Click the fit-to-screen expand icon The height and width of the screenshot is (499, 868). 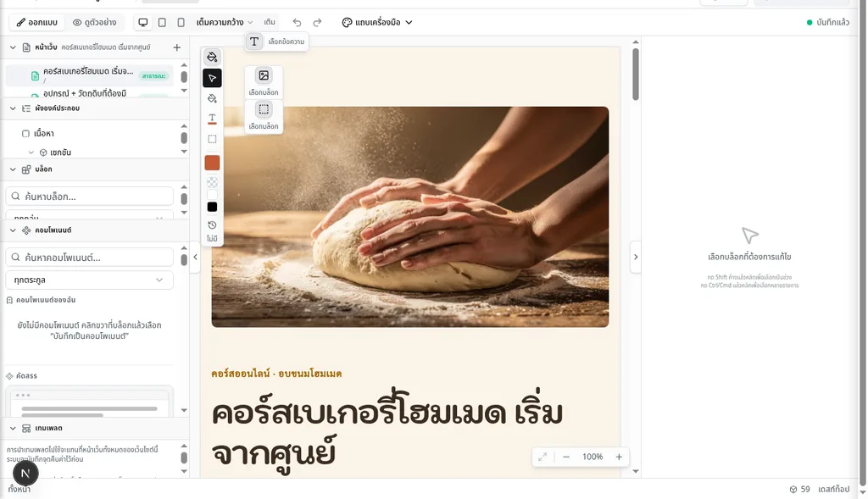542,457
